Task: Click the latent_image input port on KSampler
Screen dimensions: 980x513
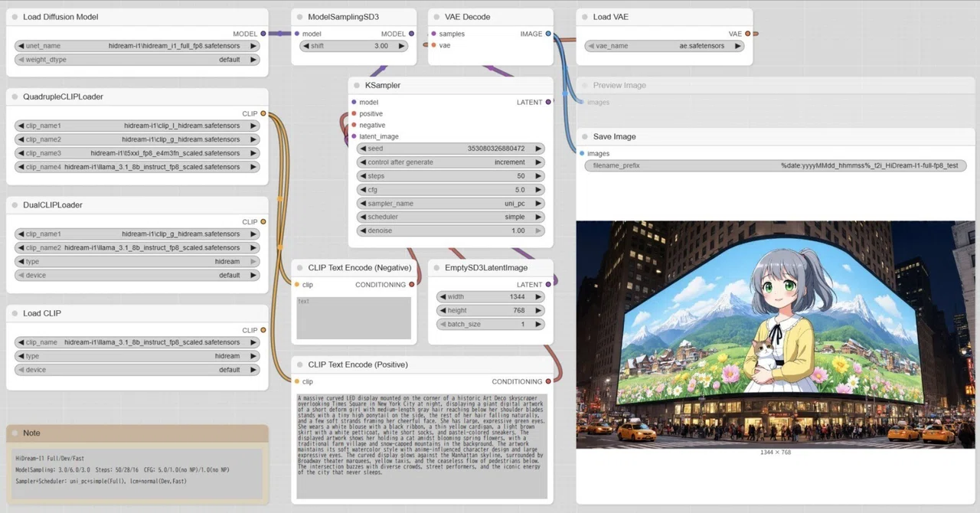Action: click(354, 137)
